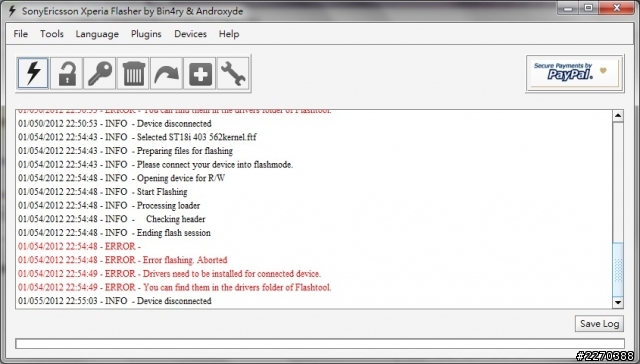This screenshot has width=640, height=364.
Task: Click the 22:55:03 'Device disconnected' log line
Action: (115, 301)
